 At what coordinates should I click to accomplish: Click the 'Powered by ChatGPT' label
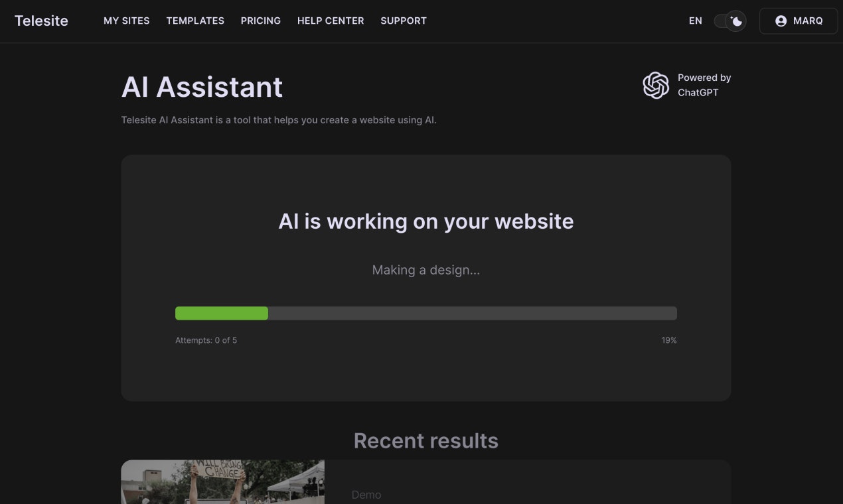tap(704, 85)
